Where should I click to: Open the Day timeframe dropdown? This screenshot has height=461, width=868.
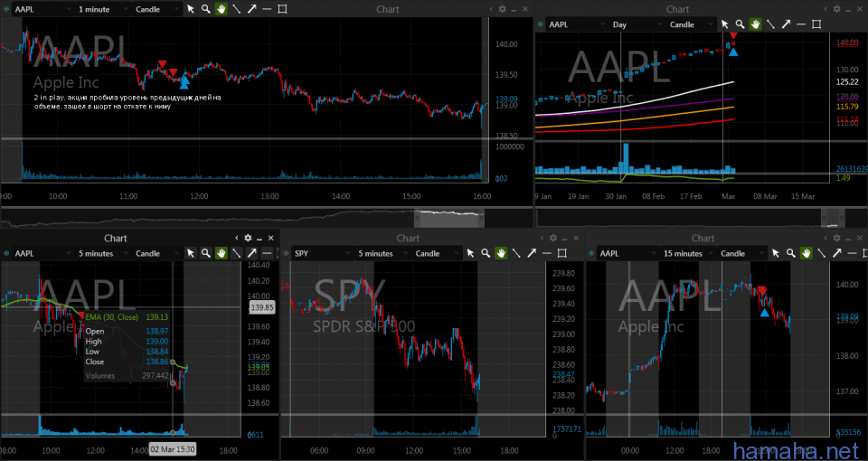click(x=636, y=24)
